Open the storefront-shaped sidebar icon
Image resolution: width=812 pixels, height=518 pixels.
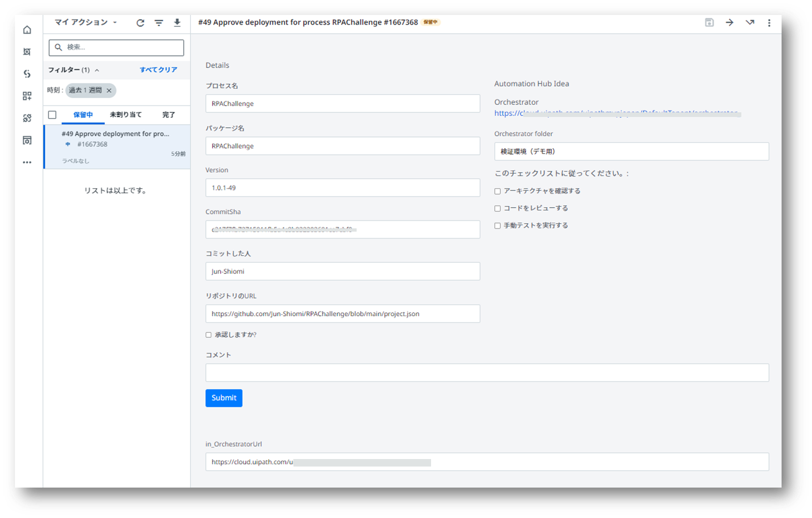click(x=27, y=140)
